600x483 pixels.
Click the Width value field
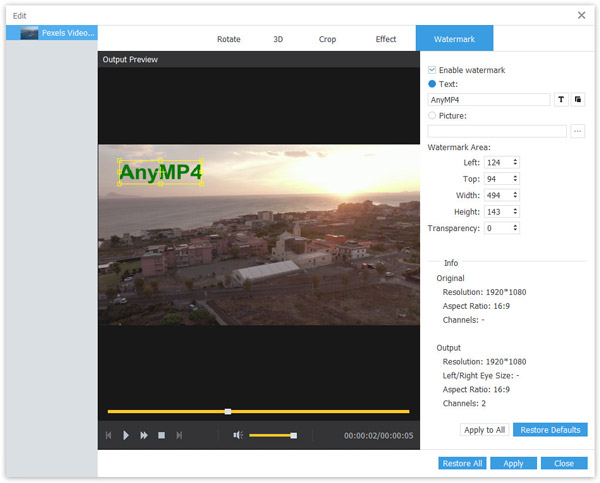498,195
